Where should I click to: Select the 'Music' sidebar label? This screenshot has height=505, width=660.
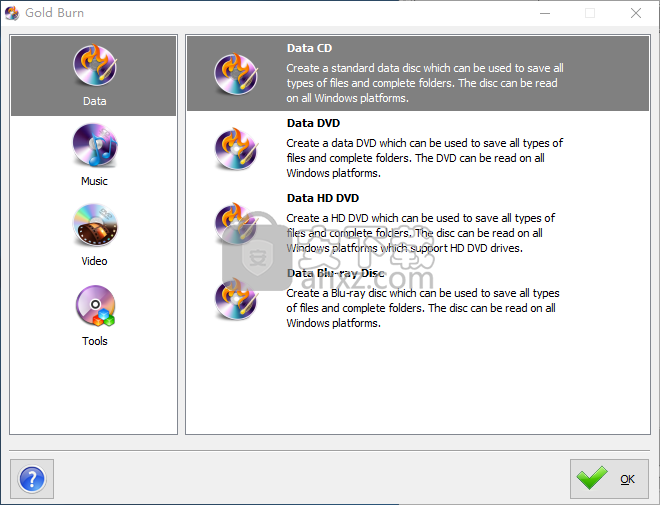(x=94, y=181)
